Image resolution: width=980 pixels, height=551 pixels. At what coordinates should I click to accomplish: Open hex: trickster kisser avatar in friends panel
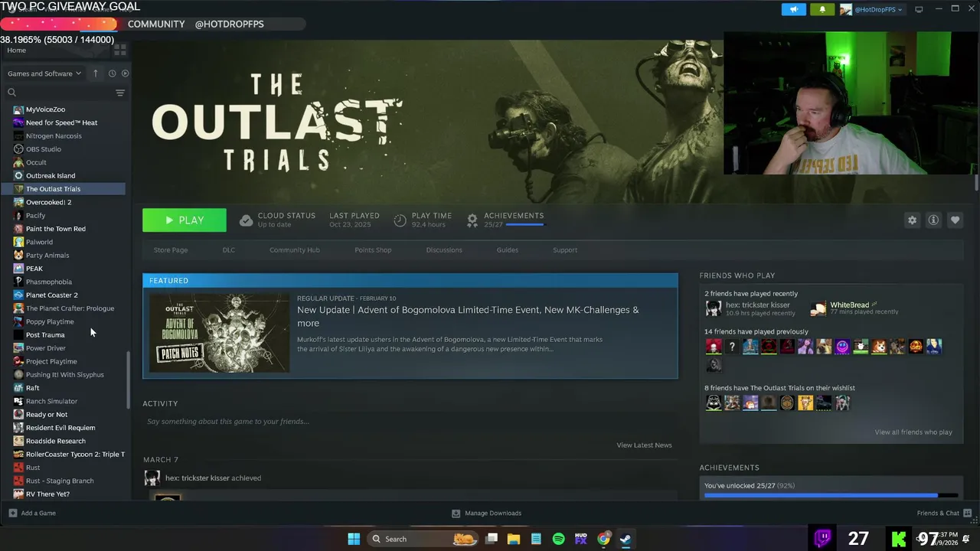tap(714, 308)
